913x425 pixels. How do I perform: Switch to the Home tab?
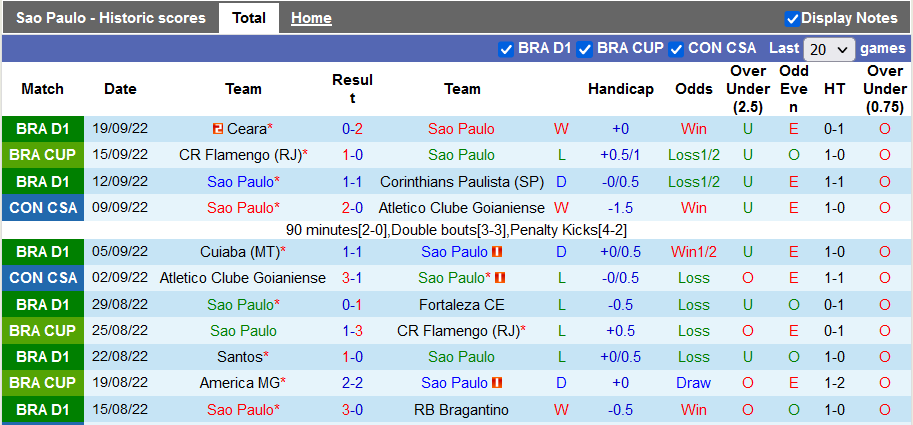point(311,18)
